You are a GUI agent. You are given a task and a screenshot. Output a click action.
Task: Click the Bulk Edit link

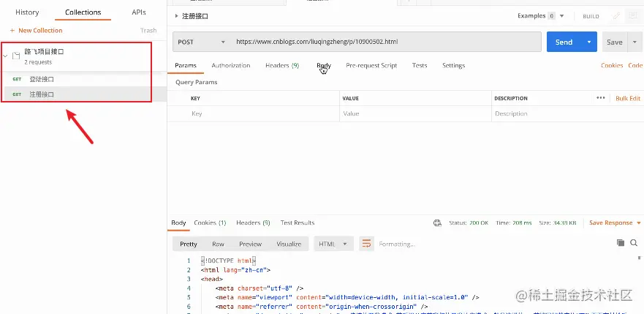(628, 98)
